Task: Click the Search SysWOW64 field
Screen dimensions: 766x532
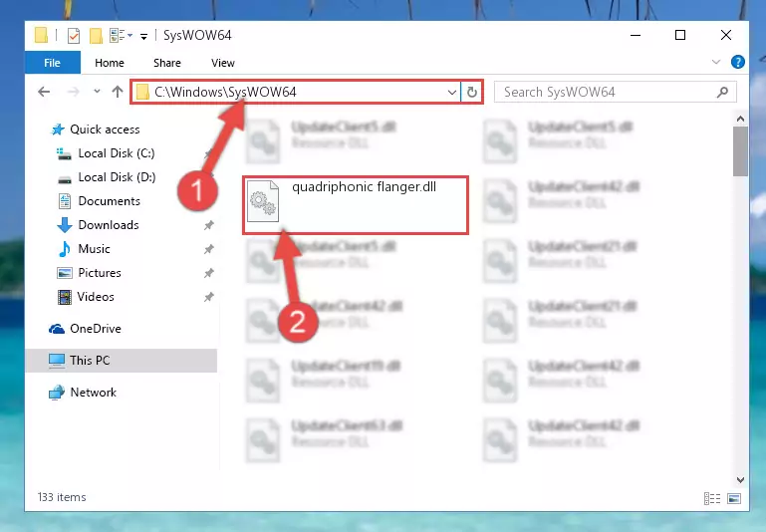Action: [x=615, y=92]
